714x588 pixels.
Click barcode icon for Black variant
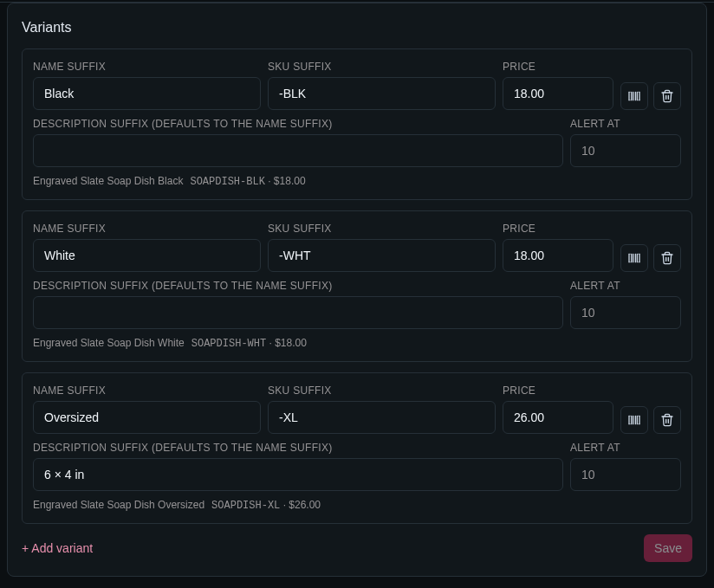click(x=634, y=96)
